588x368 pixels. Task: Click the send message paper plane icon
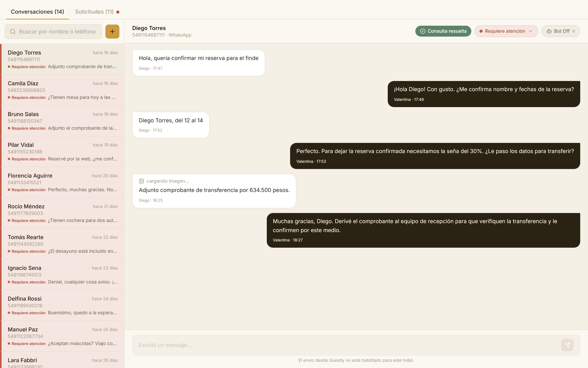pyautogui.click(x=567, y=345)
